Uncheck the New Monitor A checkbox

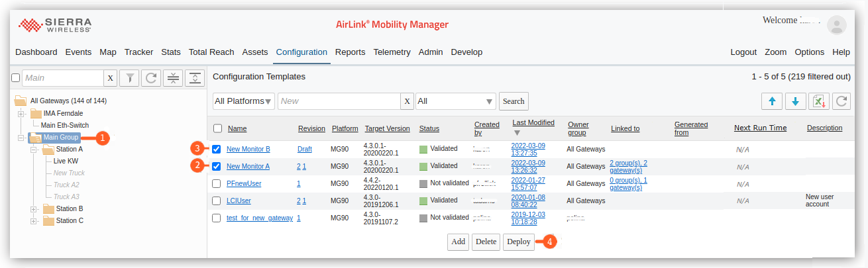click(x=217, y=166)
